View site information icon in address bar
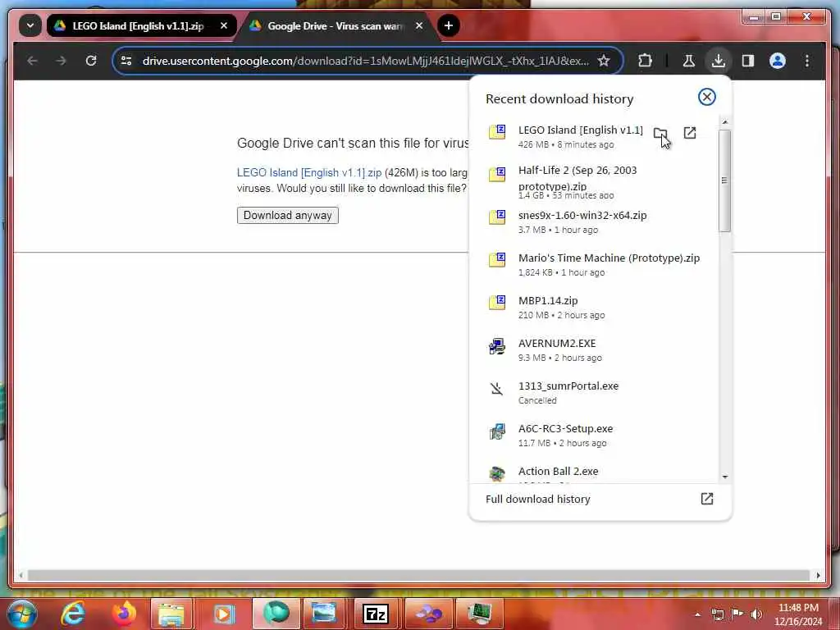The width and height of the screenshot is (840, 630). tap(126, 61)
